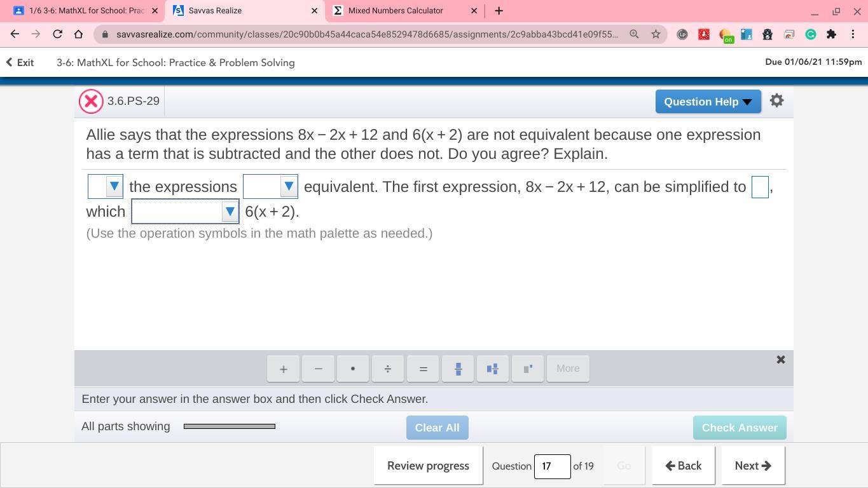The image size is (868, 488).
Task: Click the browser back arrow
Action: 15,34
